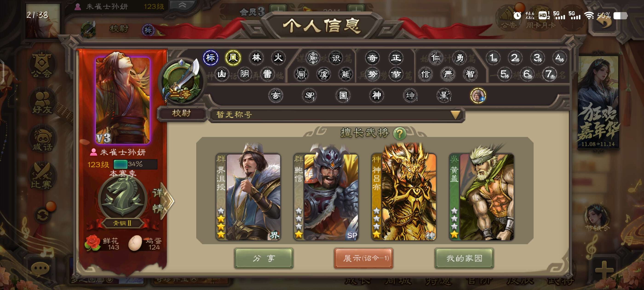The width and height of the screenshot is (644, 290).
Task: Click the 分享 share button
Action: pyautogui.click(x=264, y=258)
